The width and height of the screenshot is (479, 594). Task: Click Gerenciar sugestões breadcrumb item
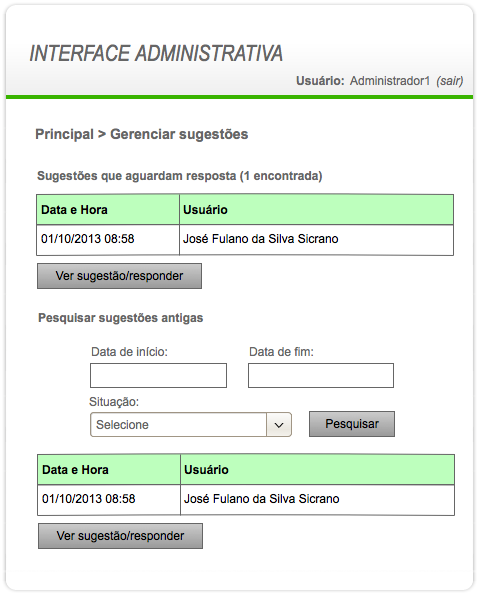click(179, 134)
